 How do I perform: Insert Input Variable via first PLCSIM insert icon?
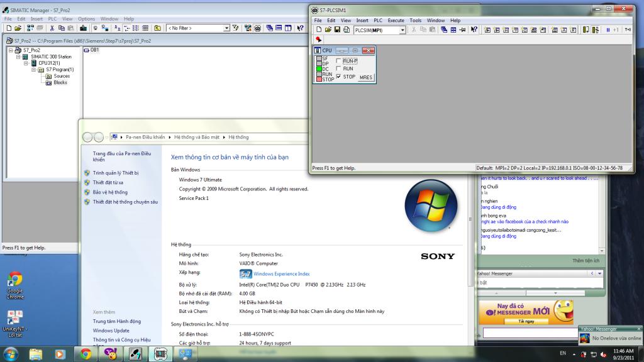487,30
